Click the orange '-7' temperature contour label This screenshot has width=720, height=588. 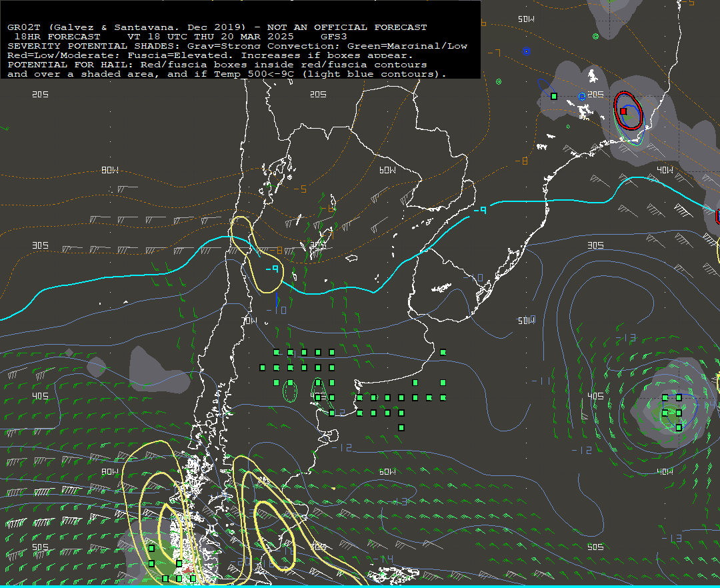[494, 53]
